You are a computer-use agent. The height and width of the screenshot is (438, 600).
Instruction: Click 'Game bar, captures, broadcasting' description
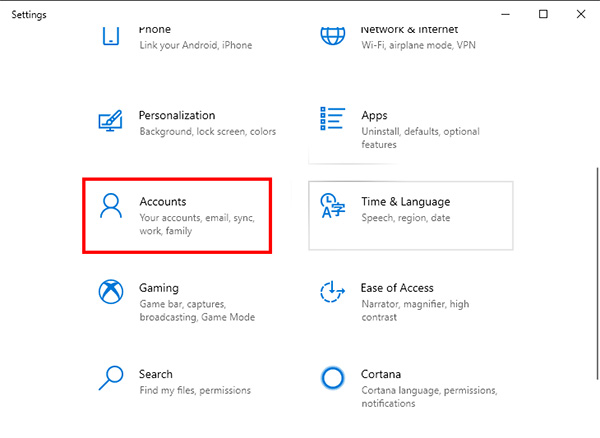point(197,311)
